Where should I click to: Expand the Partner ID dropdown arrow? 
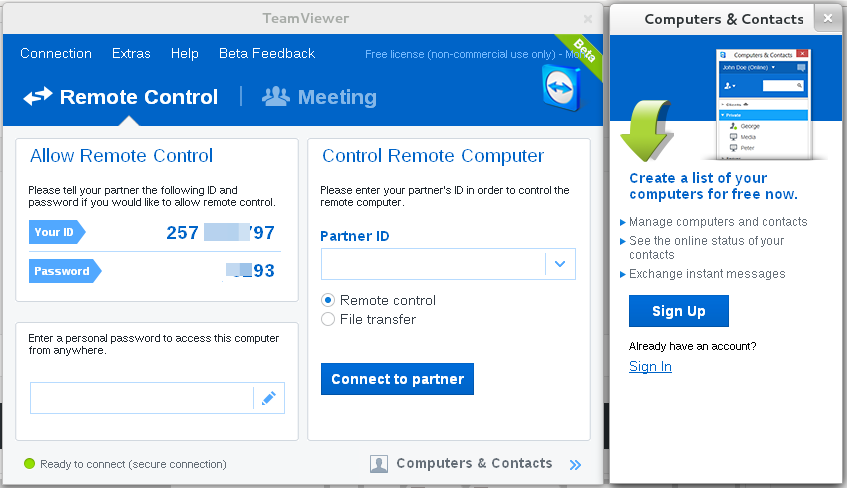tap(560, 264)
